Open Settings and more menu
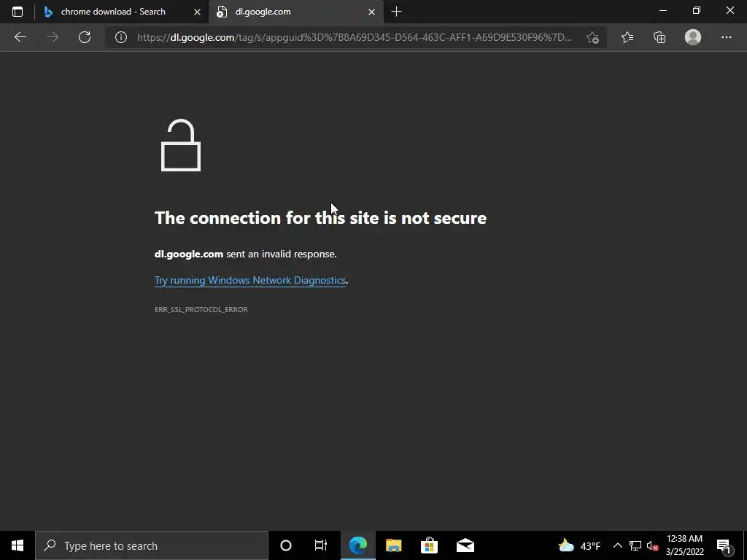Image resolution: width=747 pixels, height=560 pixels. coord(726,37)
